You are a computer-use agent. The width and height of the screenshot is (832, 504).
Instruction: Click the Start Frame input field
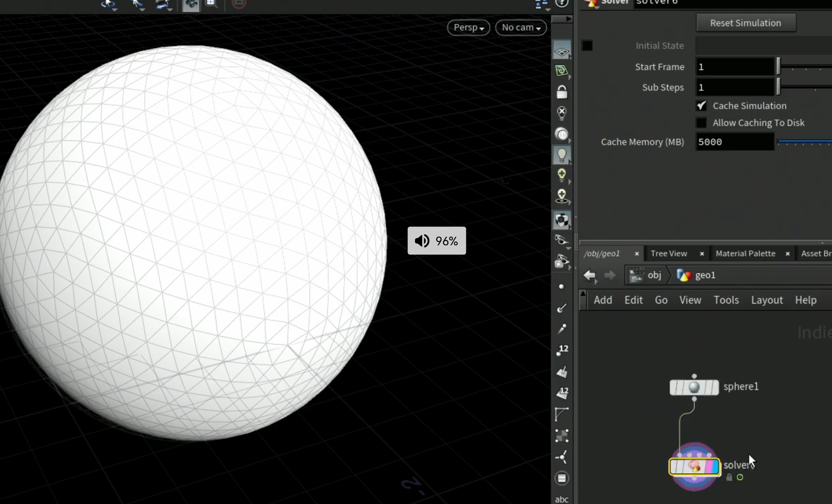(735, 67)
